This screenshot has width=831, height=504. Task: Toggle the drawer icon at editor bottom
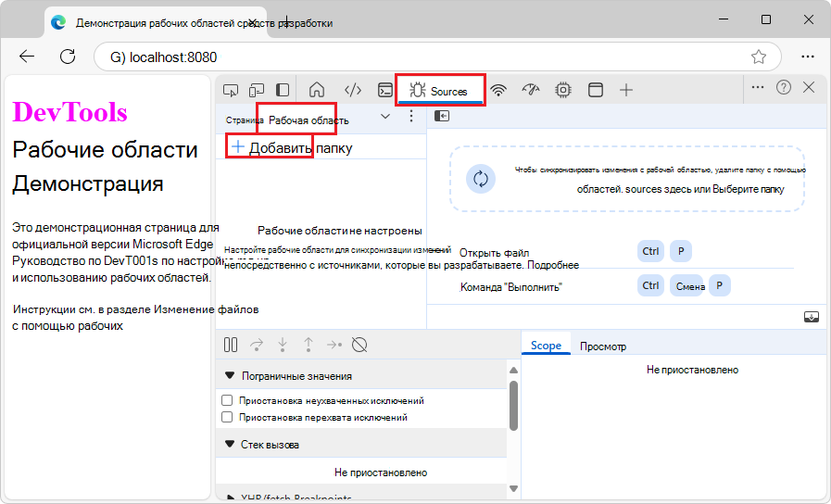pos(812,317)
